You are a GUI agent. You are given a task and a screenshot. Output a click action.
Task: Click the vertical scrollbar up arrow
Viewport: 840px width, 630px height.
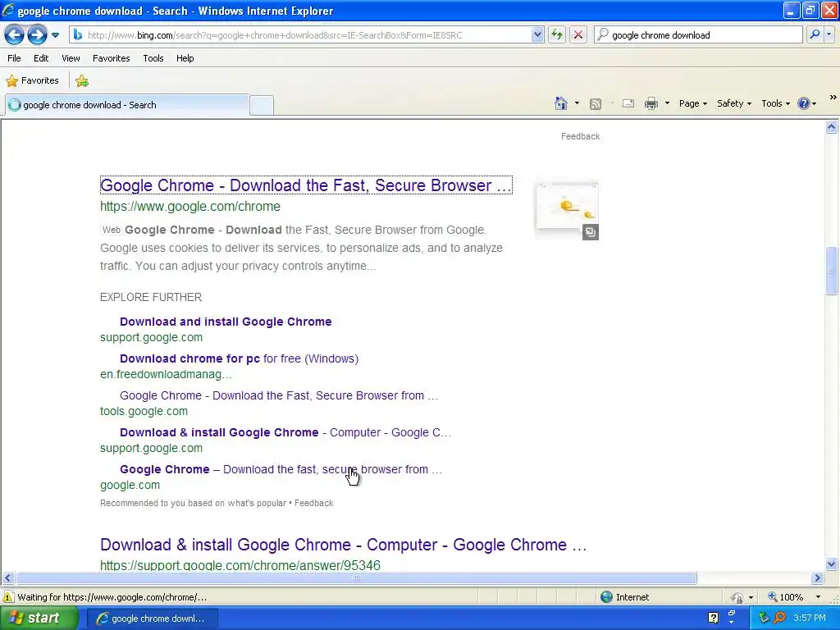(832, 127)
